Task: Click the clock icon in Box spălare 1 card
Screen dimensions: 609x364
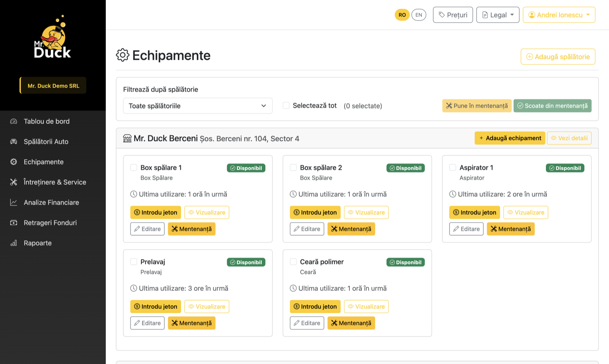Action: tap(134, 194)
